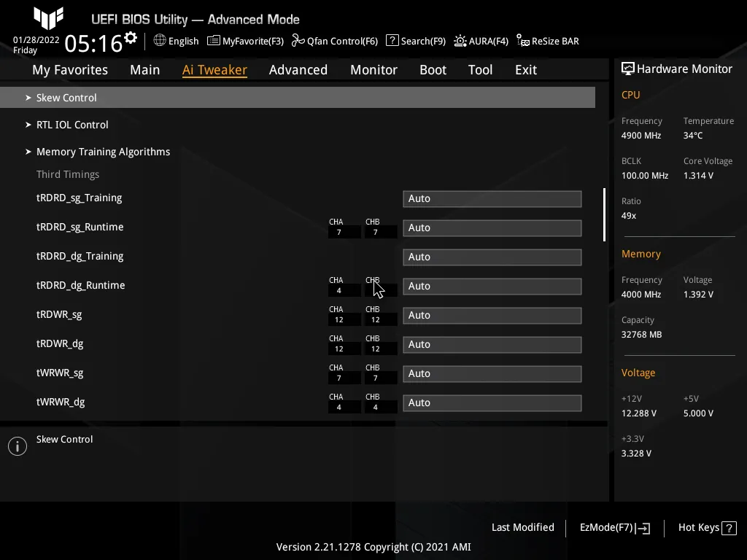Viewport: 747px width, 560px height.
Task: Click the 01/28/2022 date
Action: coord(36,40)
